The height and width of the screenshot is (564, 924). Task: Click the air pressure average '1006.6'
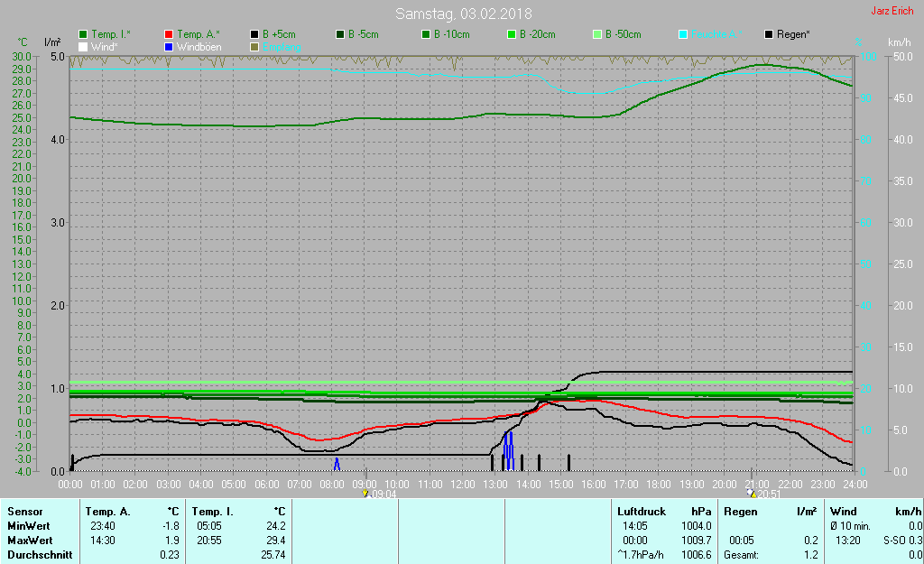click(696, 555)
